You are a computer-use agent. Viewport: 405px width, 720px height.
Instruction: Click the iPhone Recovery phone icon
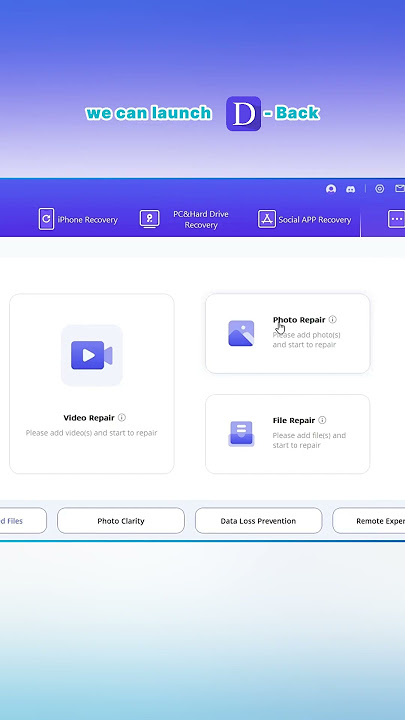click(x=46, y=219)
